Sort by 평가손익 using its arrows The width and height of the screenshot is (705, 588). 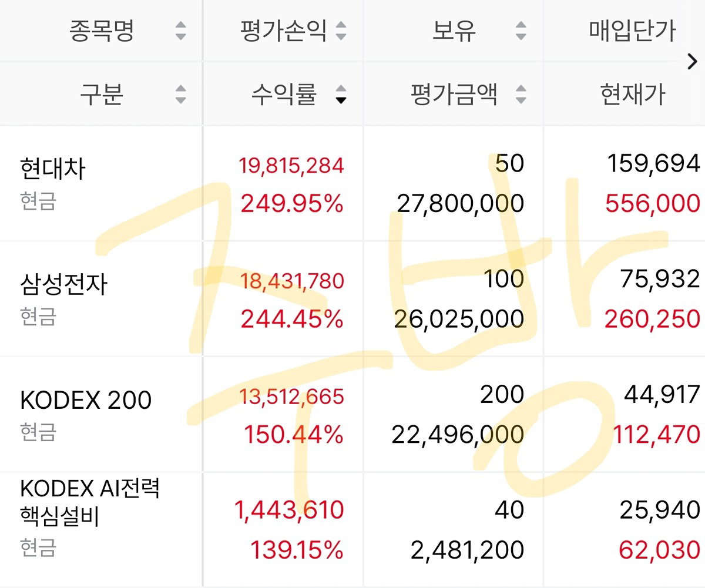(341, 31)
